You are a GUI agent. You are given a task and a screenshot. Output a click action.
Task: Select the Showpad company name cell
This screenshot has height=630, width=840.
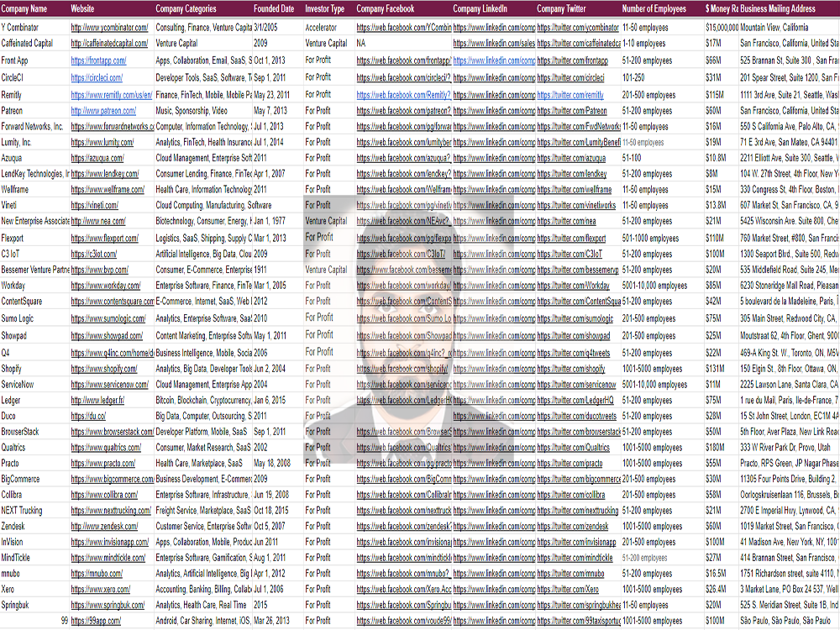(14, 337)
